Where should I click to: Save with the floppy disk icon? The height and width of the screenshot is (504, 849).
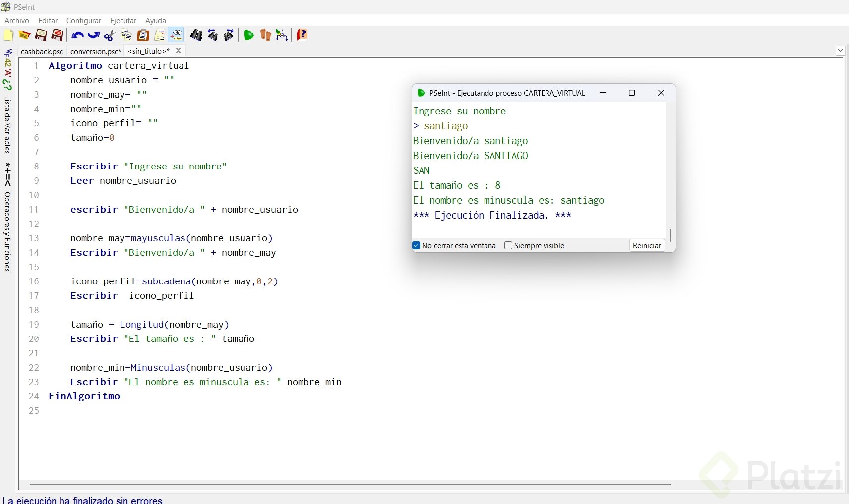coord(41,35)
